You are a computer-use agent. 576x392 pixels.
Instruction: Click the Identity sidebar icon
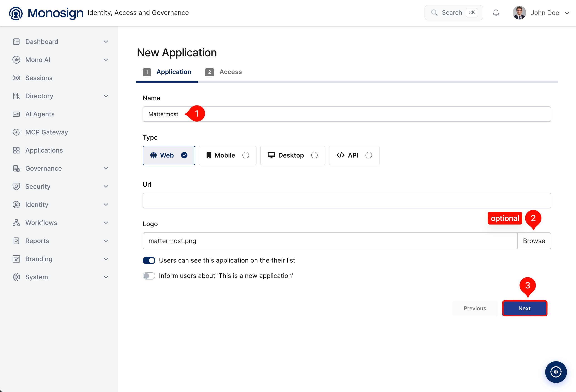coord(16,204)
